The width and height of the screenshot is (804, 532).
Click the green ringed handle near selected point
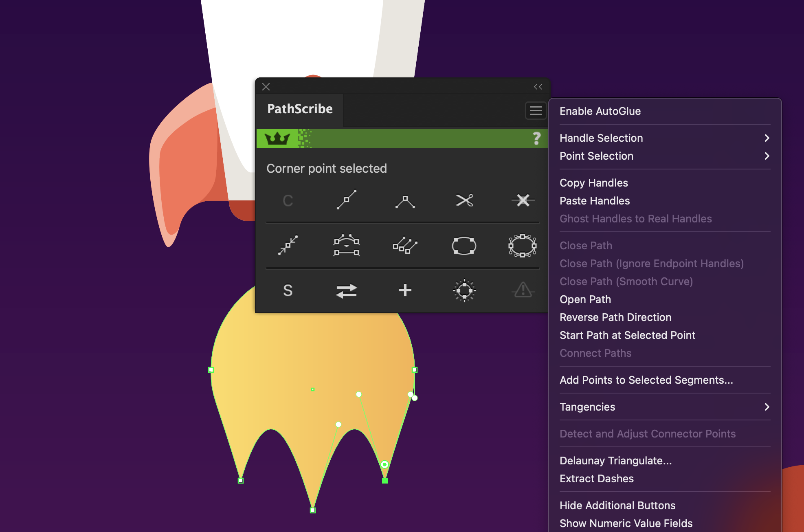pos(384,464)
